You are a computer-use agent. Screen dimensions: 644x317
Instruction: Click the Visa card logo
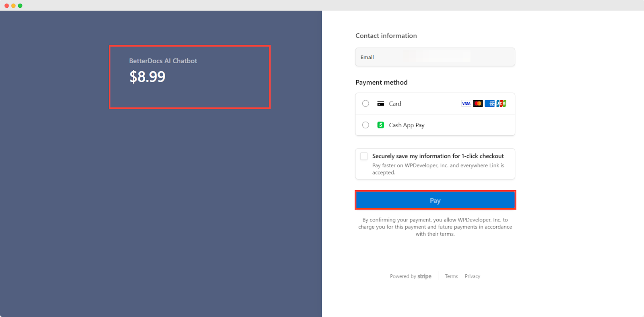[x=466, y=104]
